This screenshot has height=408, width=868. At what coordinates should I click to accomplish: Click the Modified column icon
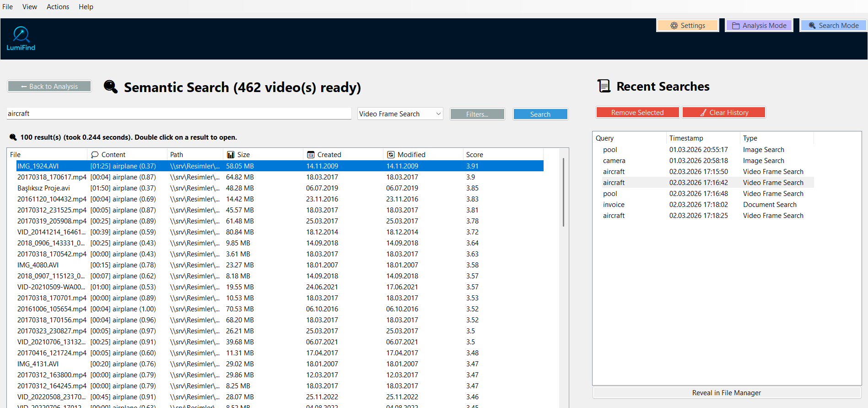pos(391,155)
